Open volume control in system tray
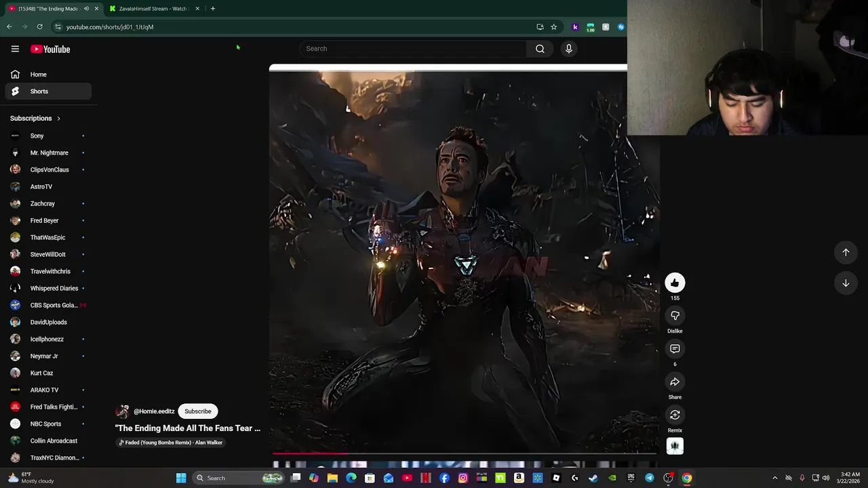The height and width of the screenshot is (488, 868). (826, 478)
